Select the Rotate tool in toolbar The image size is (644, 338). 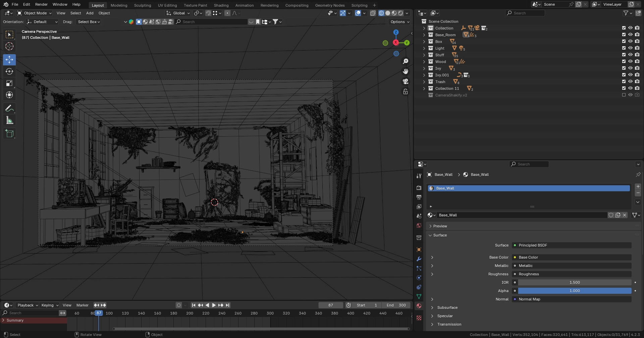(9, 71)
